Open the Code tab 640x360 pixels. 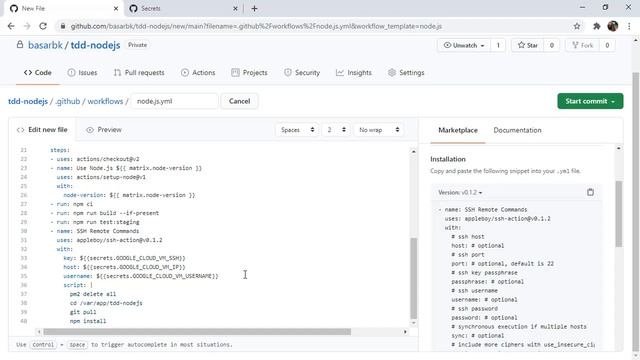(38, 73)
